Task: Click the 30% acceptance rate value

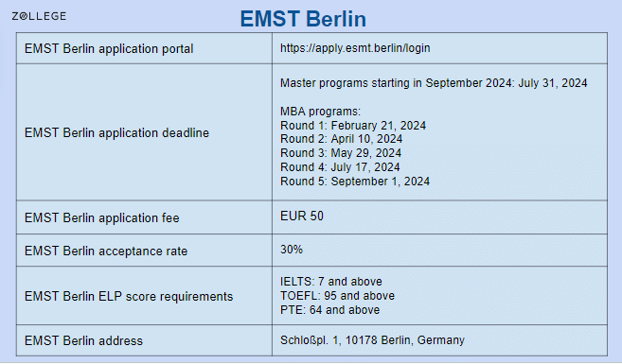Action: tap(292, 250)
